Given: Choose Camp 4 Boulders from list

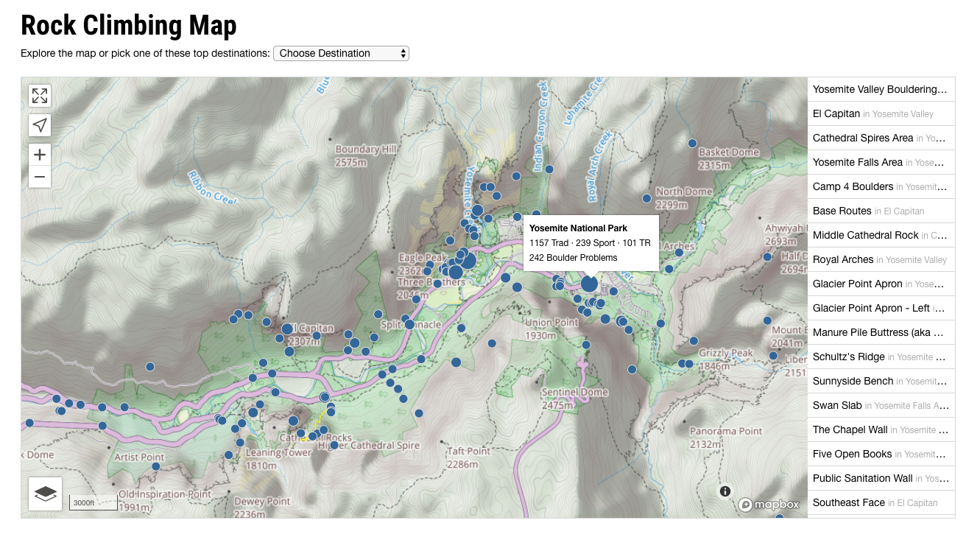Looking at the screenshot, I should point(881,186).
